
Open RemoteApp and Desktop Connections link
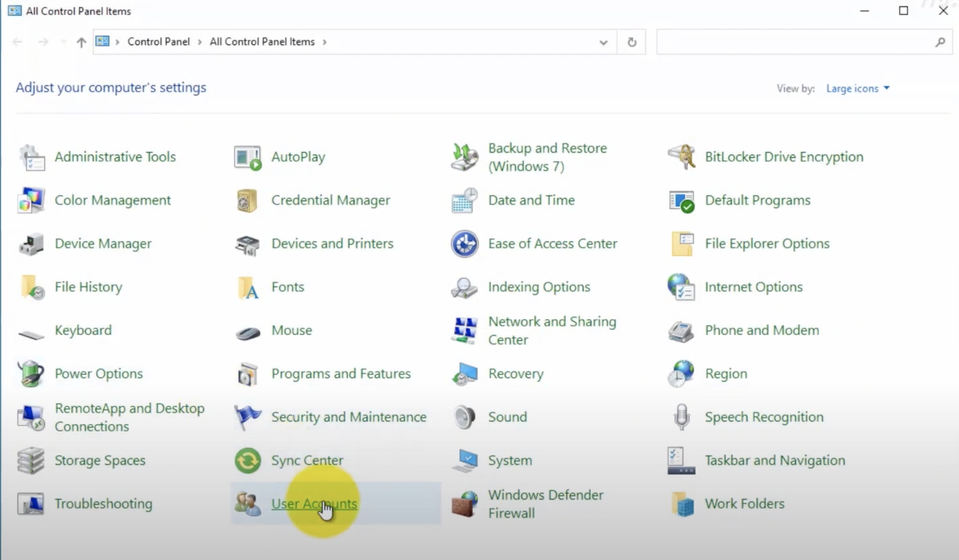130,417
